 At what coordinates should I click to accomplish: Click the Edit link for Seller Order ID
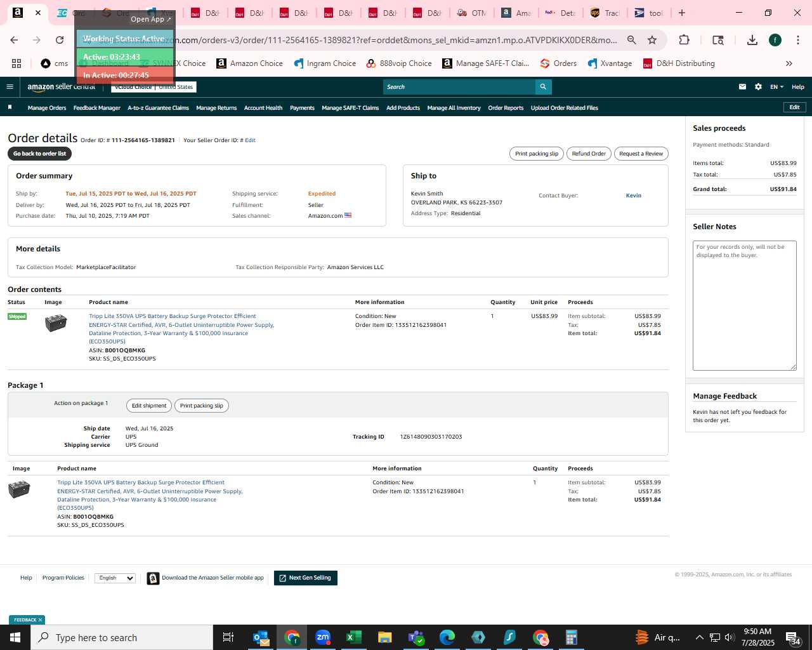point(250,140)
